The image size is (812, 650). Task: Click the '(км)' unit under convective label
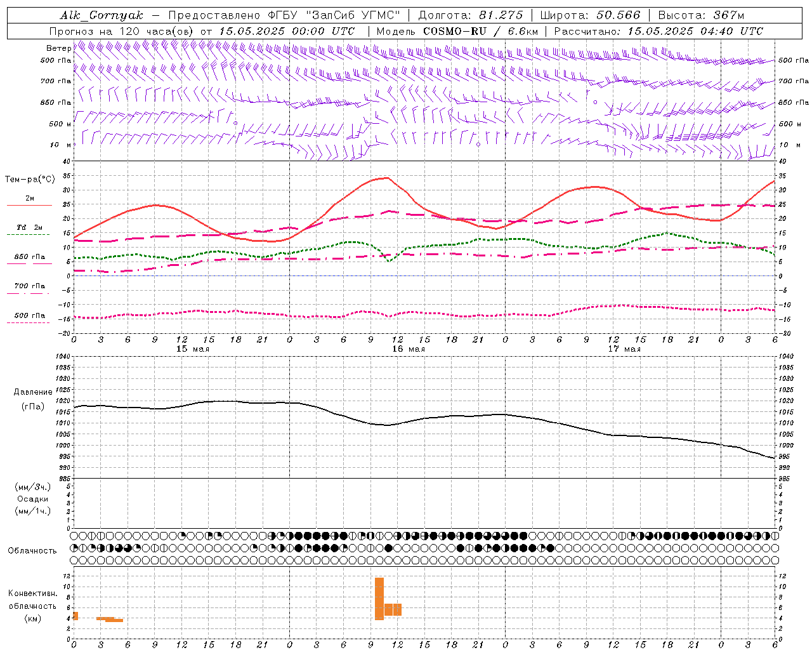(x=32, y=618)
